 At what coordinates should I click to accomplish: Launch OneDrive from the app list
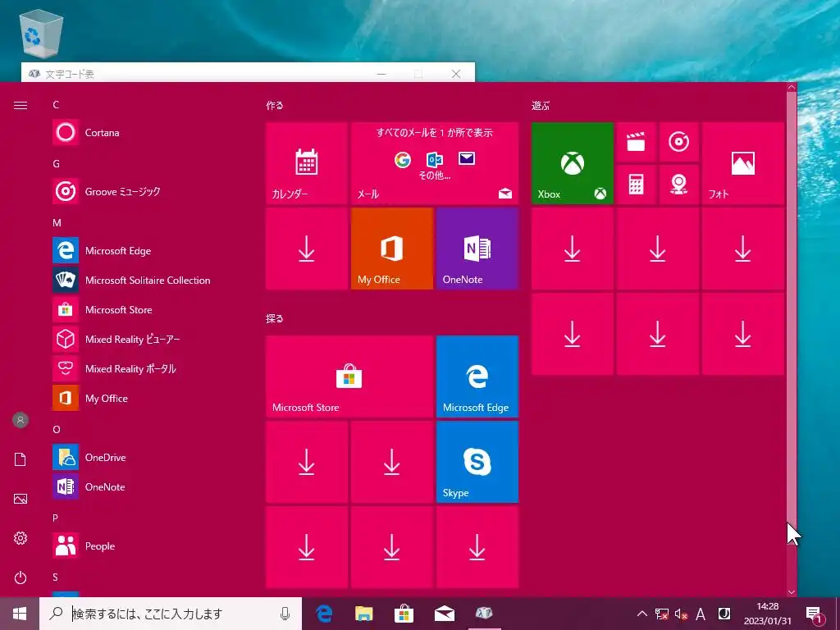click(x=144, y=457)
